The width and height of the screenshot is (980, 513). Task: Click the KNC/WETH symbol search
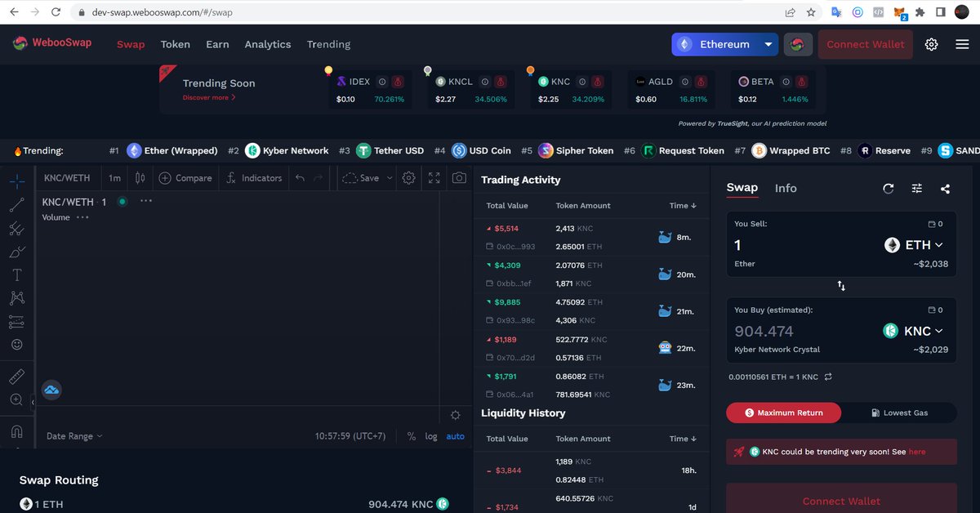coord(67,178)
